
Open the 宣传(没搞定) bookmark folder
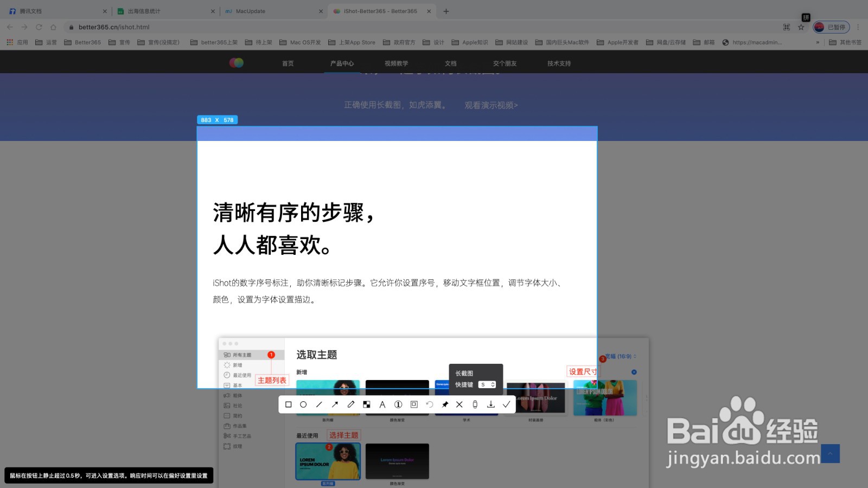158,42
